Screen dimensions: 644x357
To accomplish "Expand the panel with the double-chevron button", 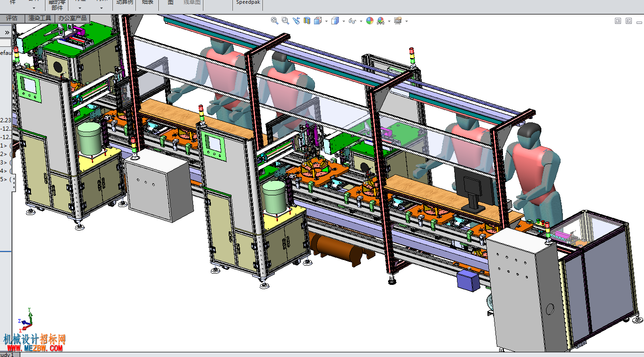I will 7,32.
